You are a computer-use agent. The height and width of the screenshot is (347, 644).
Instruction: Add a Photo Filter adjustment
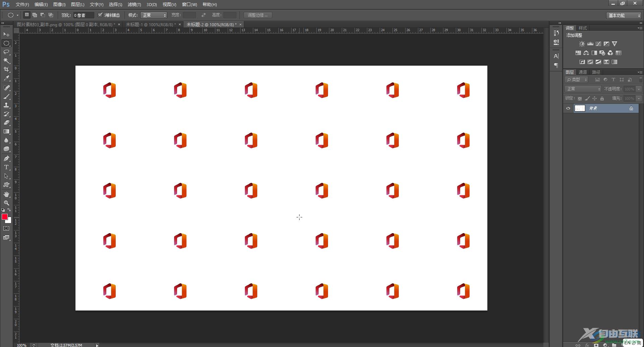602,53
